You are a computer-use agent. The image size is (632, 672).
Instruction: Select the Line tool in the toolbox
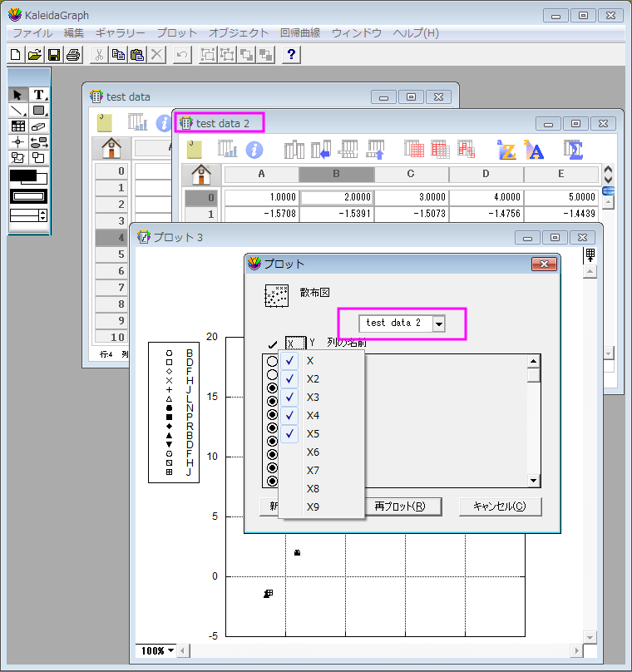18,111
